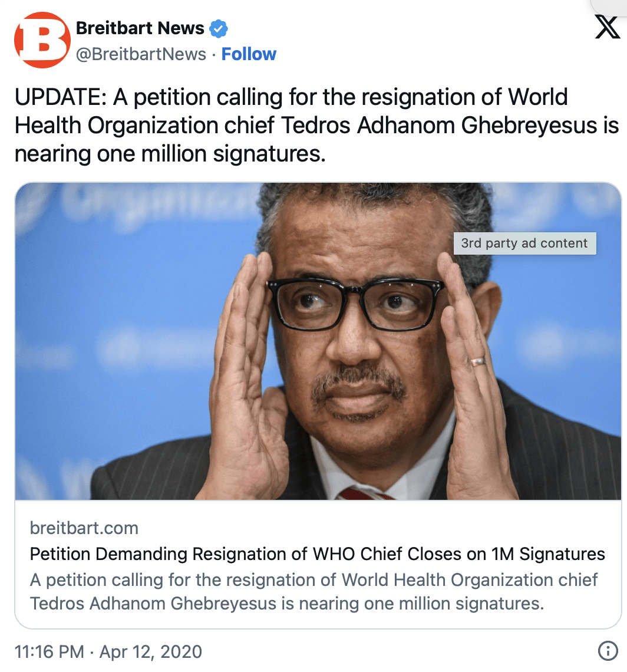This screenshot has height=672, width=627.
Task: Click the breitbart.com domain in card
Action: [84, 528]
